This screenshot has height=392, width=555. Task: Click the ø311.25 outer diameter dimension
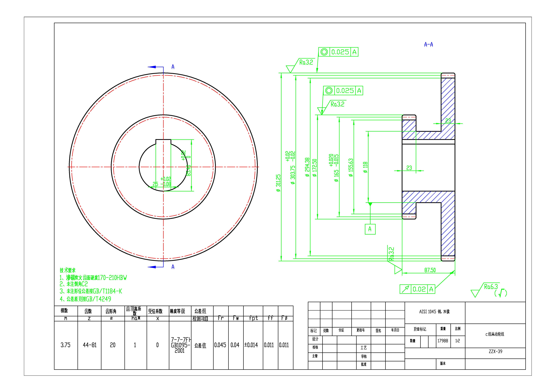(278, 183)
